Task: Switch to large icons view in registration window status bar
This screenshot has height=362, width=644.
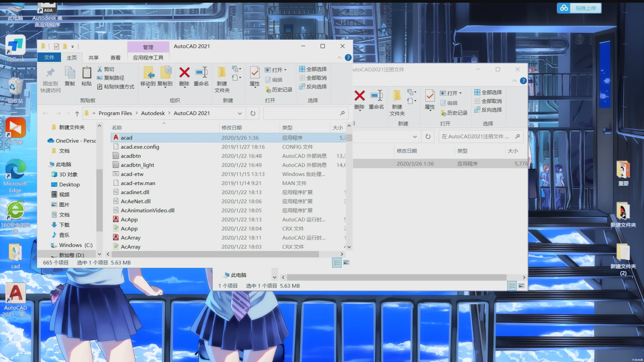Action: (x=522, y=286)
